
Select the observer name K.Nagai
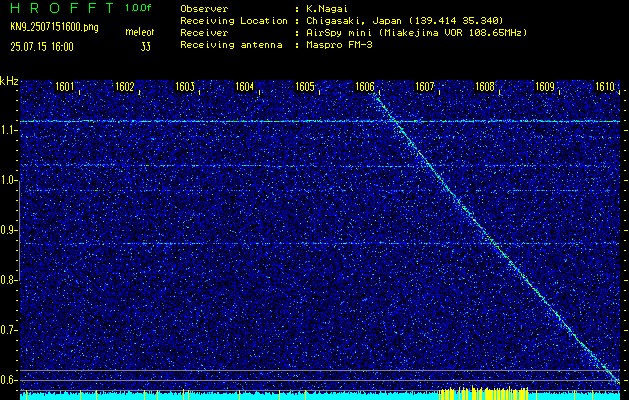pyautogui.click(x=327, y=9)
